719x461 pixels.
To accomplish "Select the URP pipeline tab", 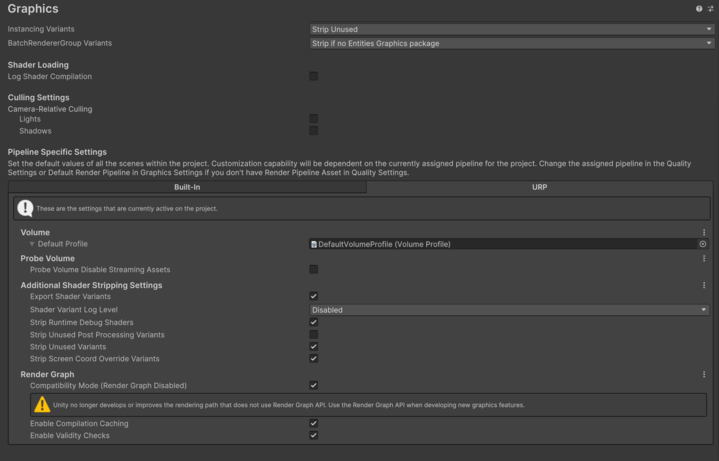I will point(539,187).
